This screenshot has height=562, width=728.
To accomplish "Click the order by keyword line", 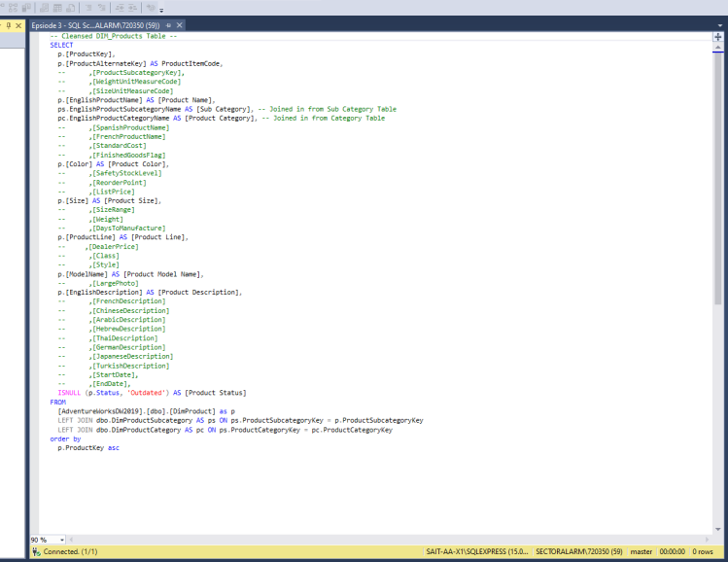I will pyautogui.click(x=65, y=439).
